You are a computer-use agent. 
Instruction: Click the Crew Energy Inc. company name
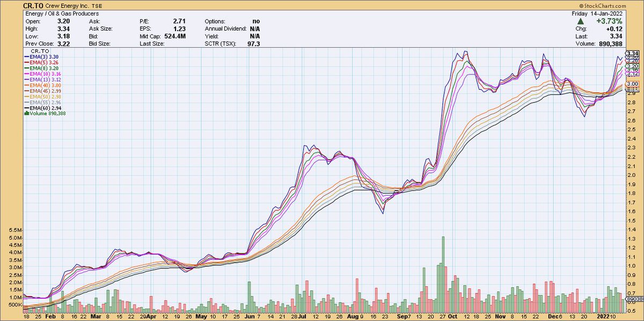68,6
